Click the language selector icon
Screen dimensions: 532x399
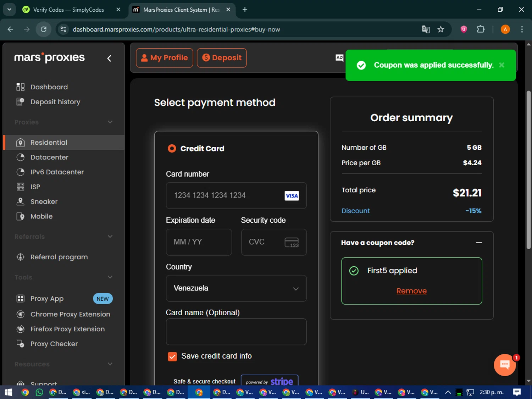[x=339, y=58]
